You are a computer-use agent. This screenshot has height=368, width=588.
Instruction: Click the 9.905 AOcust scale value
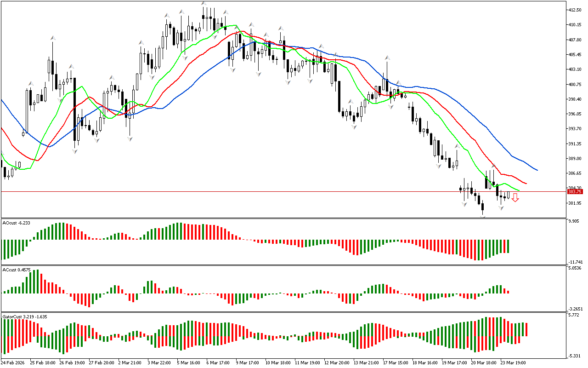(x=574, y=221)
